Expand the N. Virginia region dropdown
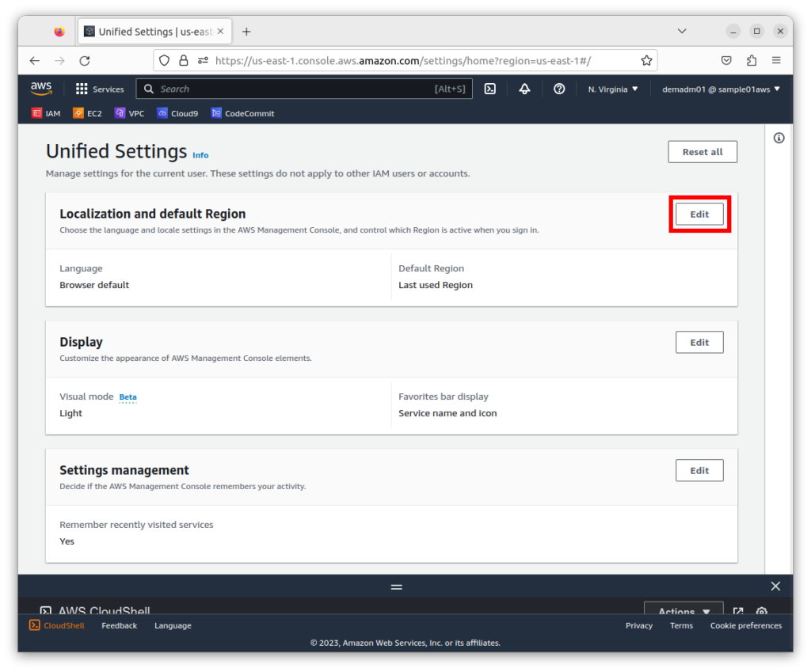The height and width of the screenshot is (672, 811). click(613, 89)
